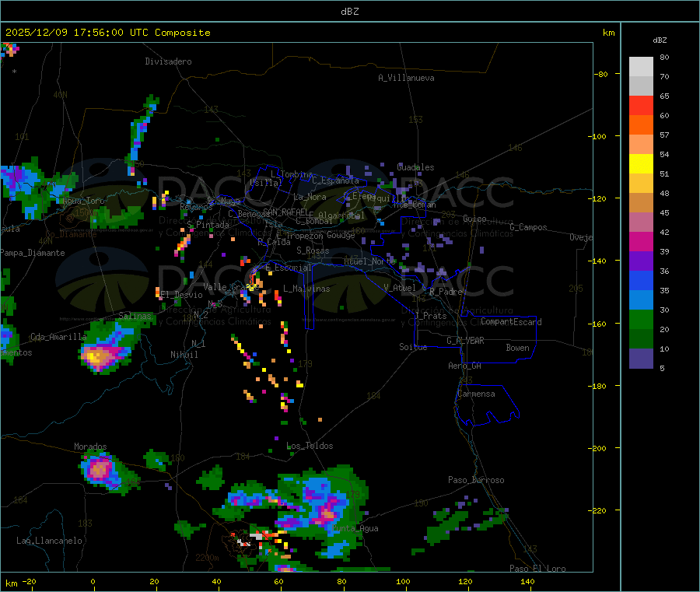The height and width of the screenshot is (592, 700).
Task: Pick the bright green legend color swatch
Action: coord(641,319)
